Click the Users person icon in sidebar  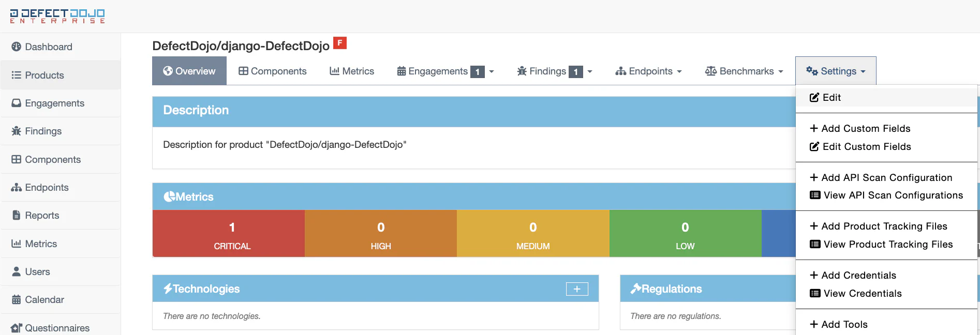coord(16,272)
